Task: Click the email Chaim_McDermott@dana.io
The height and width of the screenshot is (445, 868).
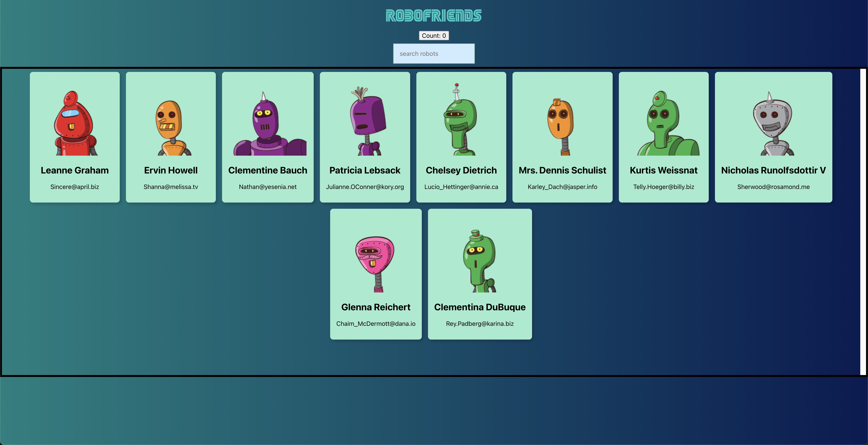Action: pos(376,324)
